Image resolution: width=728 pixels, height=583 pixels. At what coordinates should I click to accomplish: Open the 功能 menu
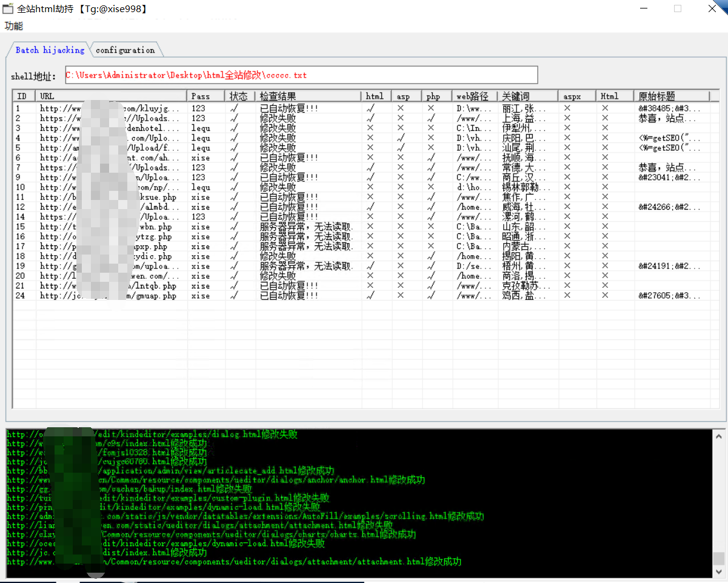tap(14, 26)
